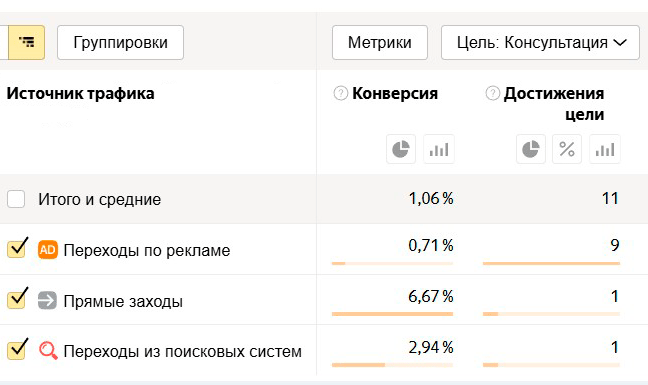
Task: Open the Группировки button
Action: [x=120, y=42]
